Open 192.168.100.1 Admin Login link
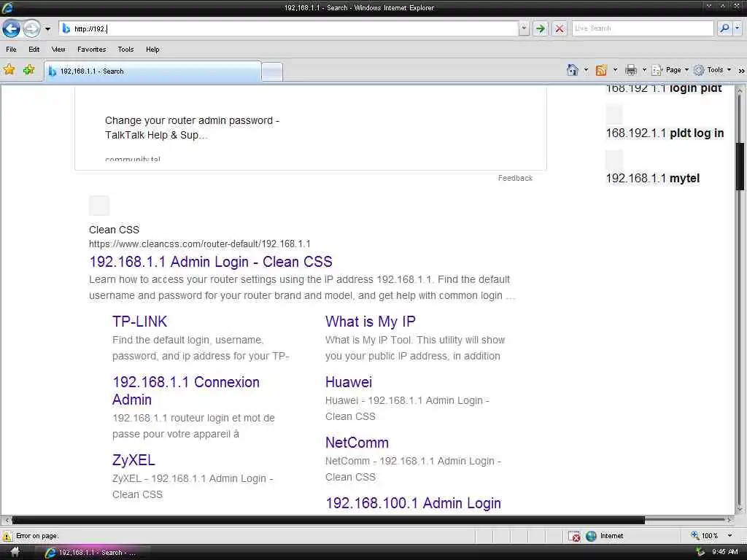This screenshot has height=560, width=747. (413, 503)
